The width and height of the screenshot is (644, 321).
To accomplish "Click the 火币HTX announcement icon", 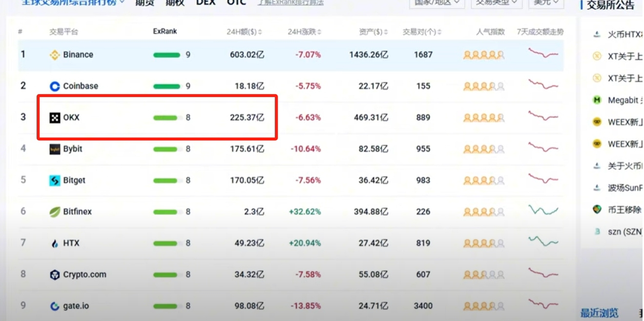I will pos(597,35).
